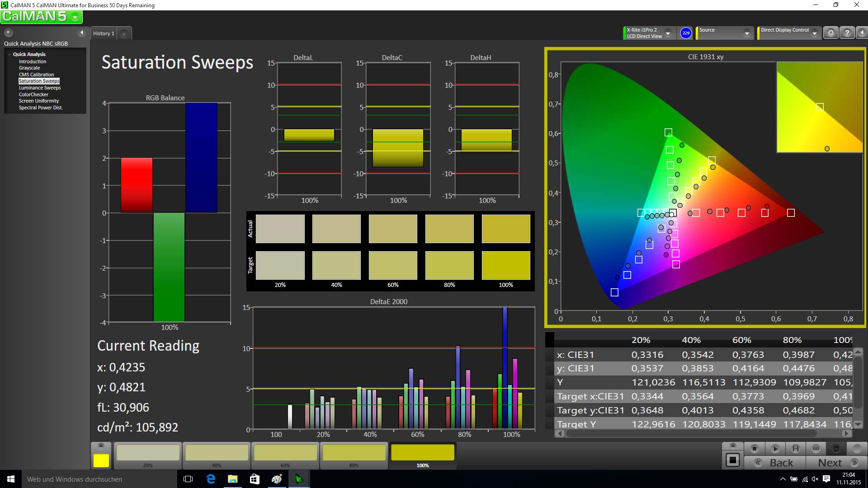Open help question mark icon
This screenshot has width=868, height=488.
(x=847, y=33)
